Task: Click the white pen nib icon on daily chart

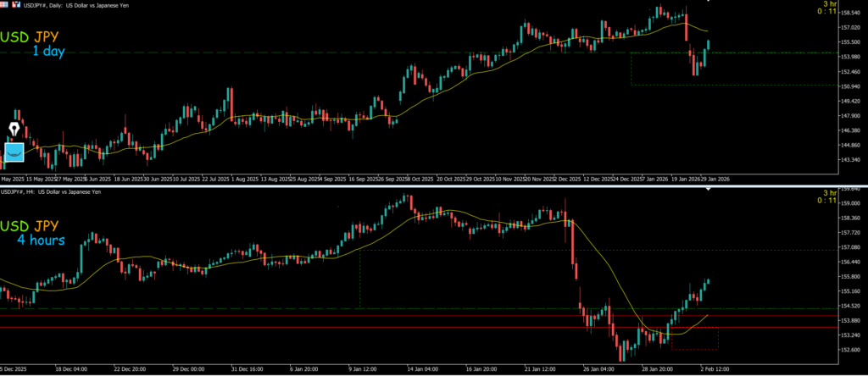Action: pyautogui.click(x=14, y=130)
